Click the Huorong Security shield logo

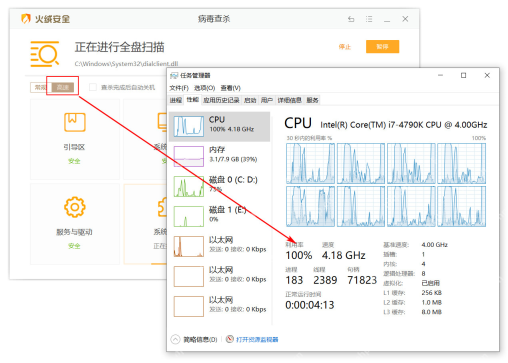(26, 19)
